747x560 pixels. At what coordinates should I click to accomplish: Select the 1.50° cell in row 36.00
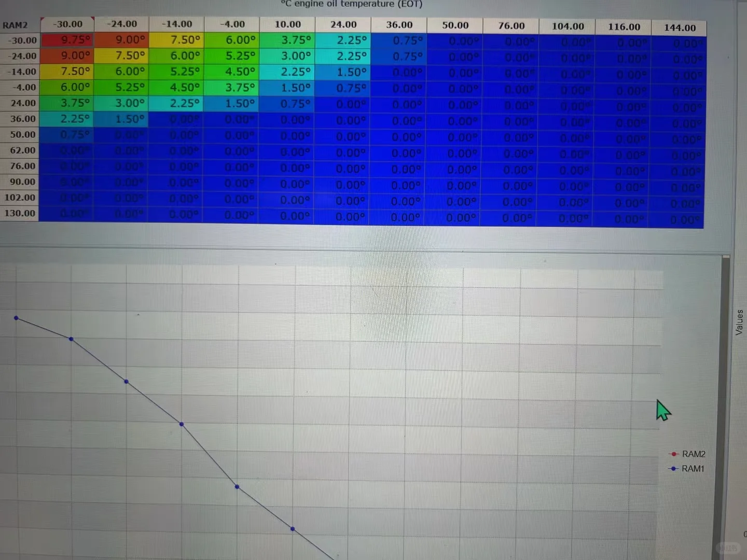121,119
